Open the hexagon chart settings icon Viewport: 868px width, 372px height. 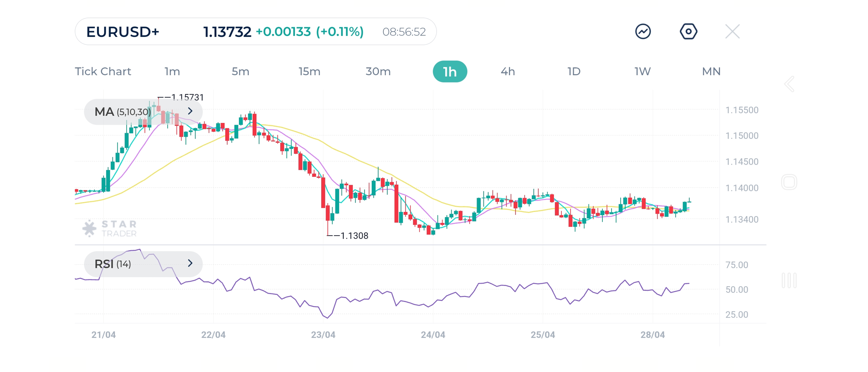tap(688, 31)
